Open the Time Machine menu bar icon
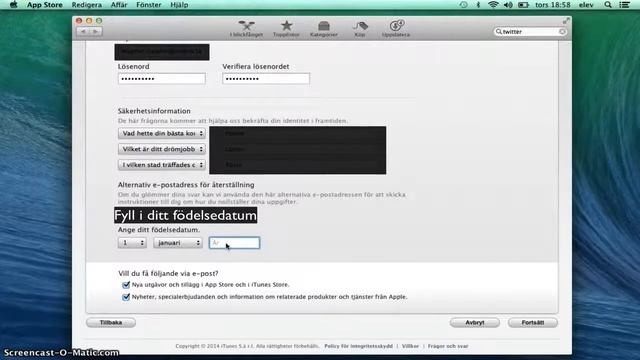Image resolution: width=640 pixels, height=360 pixels. pos(463,5)
